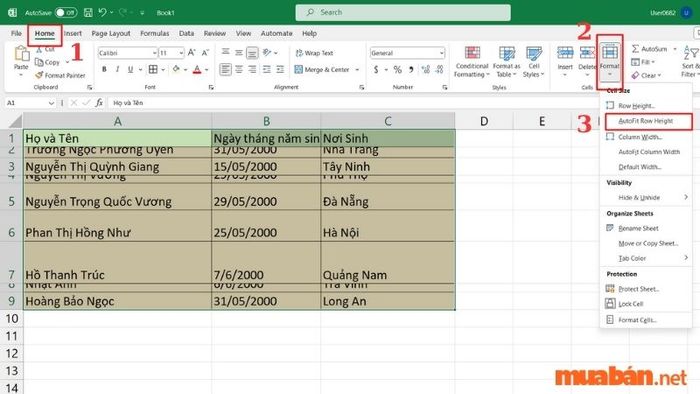Choose AutoFit Row Height menu item
Image resolution: width=700 pixels, height=394 pixels.
(x=648, y=121)
